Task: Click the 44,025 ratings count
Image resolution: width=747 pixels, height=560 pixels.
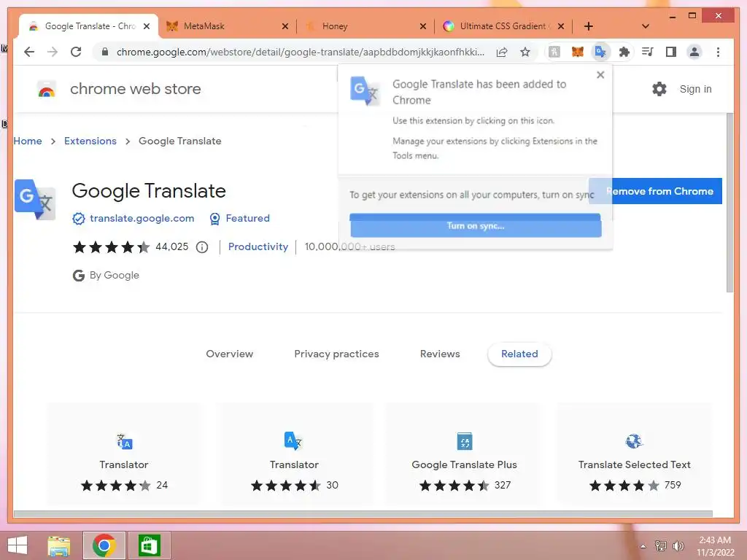Action: [172, 246]
